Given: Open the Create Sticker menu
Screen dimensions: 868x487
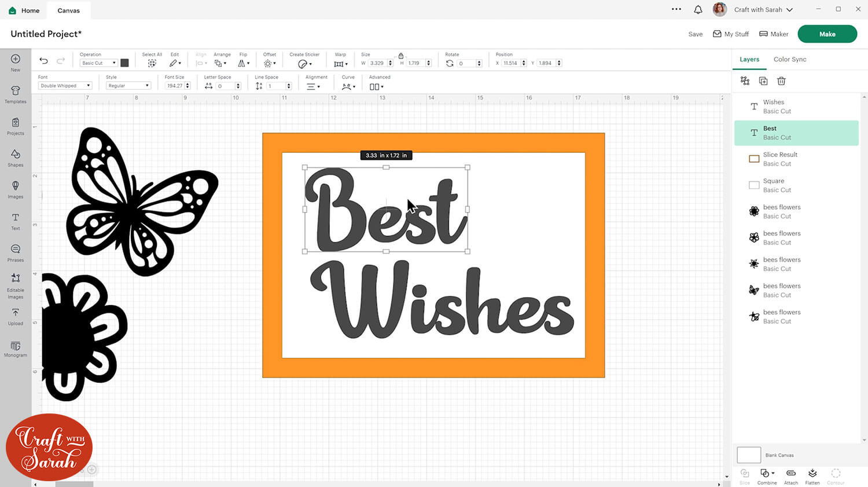Looking at the screenshot, I should 304,64.
